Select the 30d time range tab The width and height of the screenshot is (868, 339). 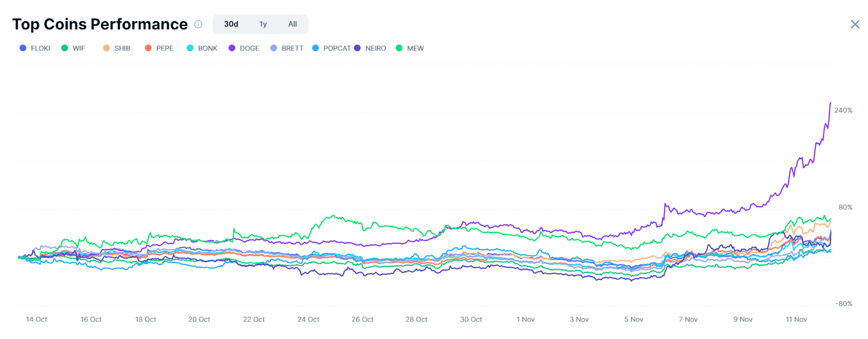pos(231,24)
